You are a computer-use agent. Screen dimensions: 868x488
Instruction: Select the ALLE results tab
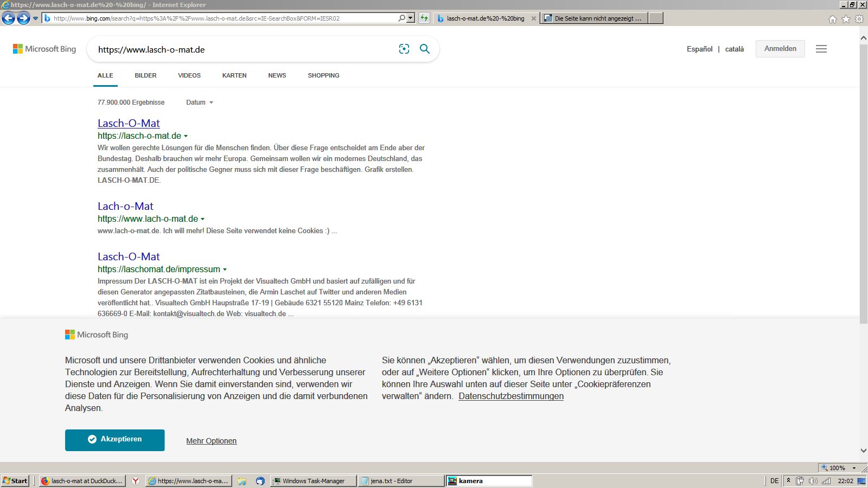click(105, 75)
